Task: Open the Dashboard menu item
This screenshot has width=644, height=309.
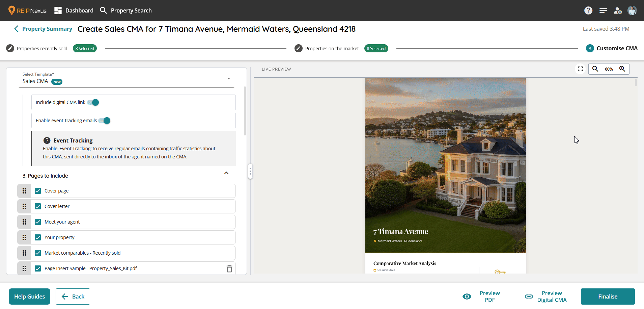Action: 74,10
